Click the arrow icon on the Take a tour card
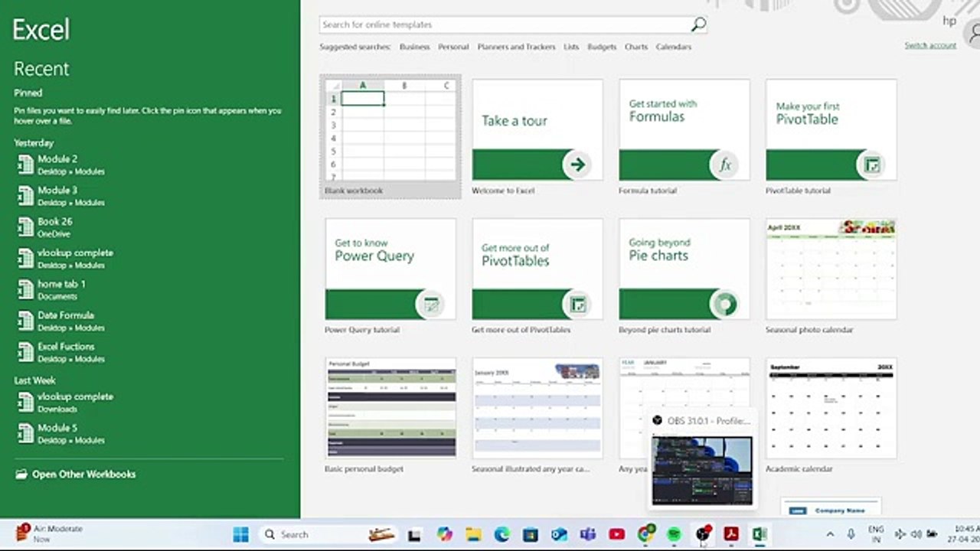Image resolution: width=980 pixels, height=551 pixels. click(x=577, y=165)
